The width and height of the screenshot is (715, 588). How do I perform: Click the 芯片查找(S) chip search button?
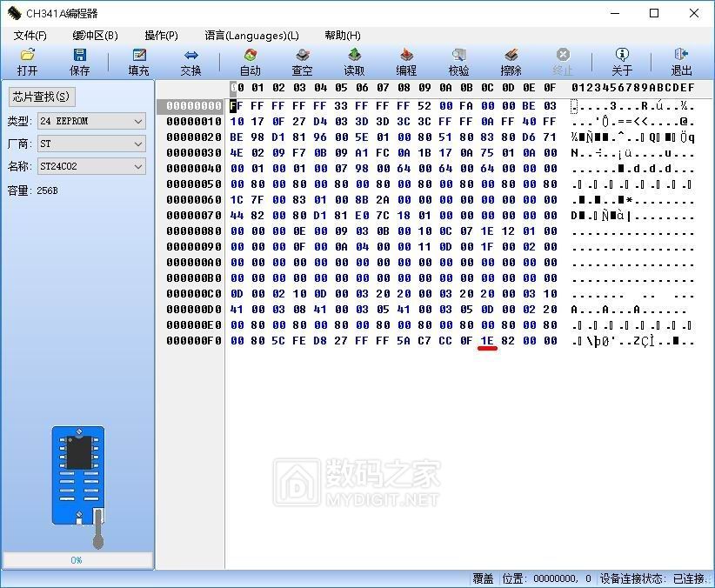pos(42,97)
